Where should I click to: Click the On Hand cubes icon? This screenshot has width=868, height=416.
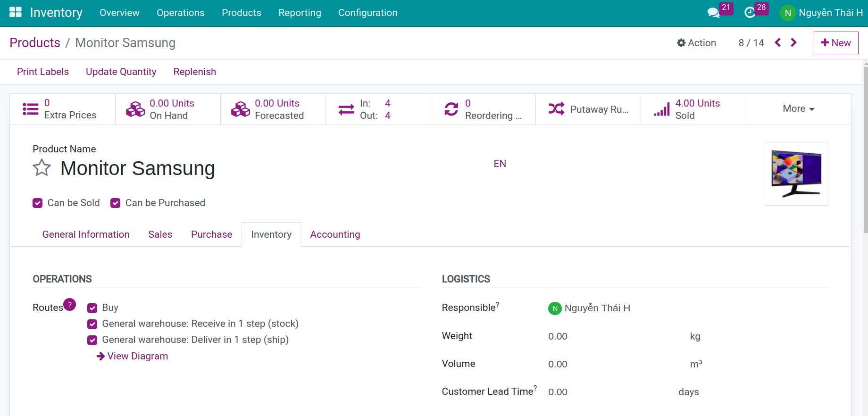click(x=135, y=109)
